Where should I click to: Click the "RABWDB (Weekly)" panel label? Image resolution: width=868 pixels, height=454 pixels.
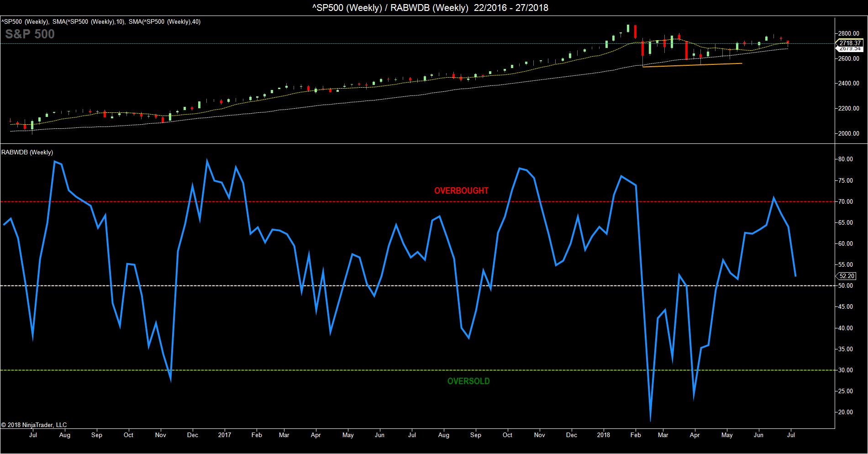point(27,152)
